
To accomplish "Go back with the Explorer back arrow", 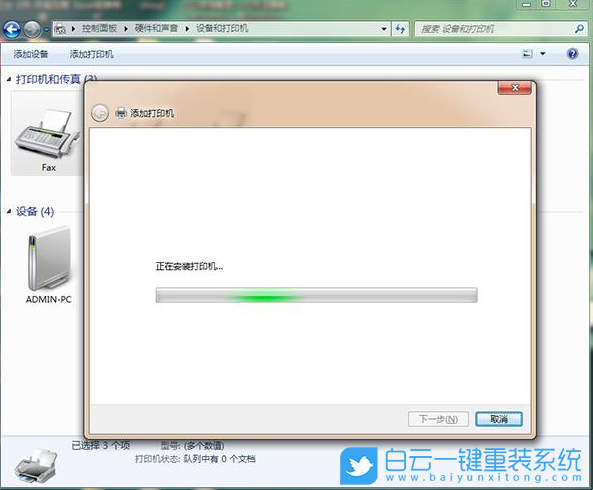I will pyautogui.click(x=12, y=29).
